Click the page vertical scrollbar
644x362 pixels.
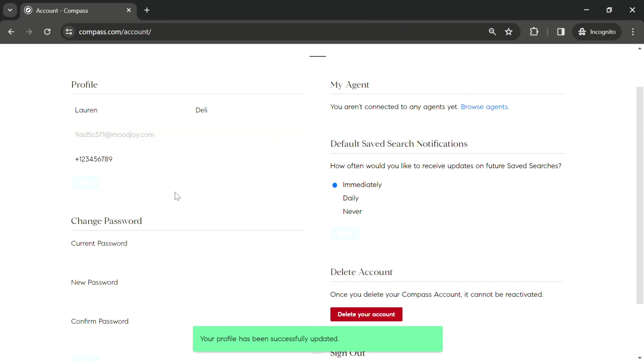coord(639,195)
